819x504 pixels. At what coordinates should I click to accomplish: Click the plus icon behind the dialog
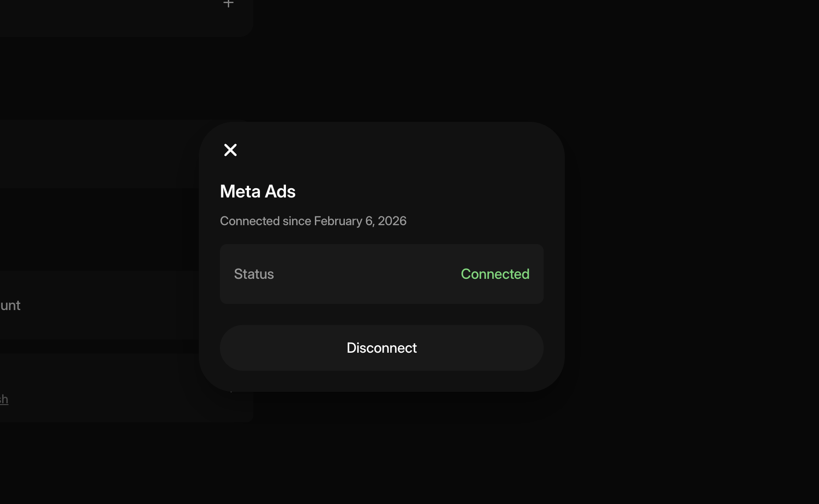click(x=228, y=4)
